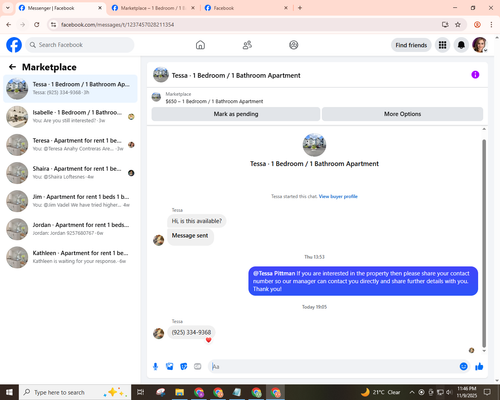500x400 pixels.
Task: Open Isabelle's 1 Bedroom conversation
Action: 70,117
